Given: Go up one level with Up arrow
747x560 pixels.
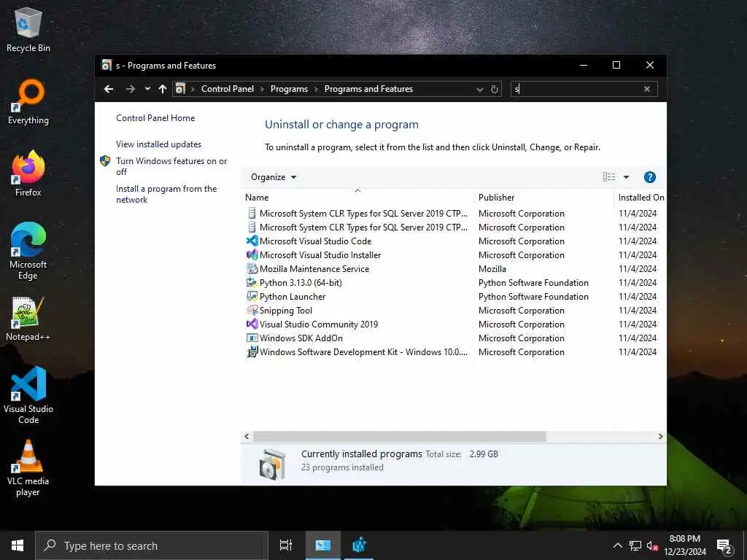Looking at the screenshot, I should [163, 89].
